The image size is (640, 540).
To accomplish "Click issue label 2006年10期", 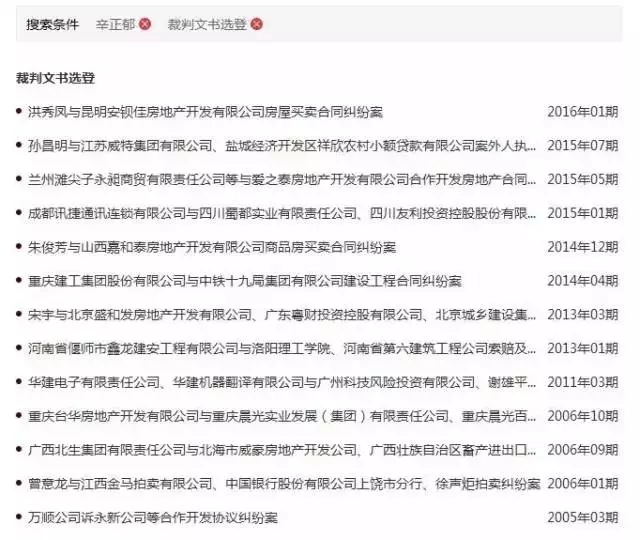I will pos(583,416).
